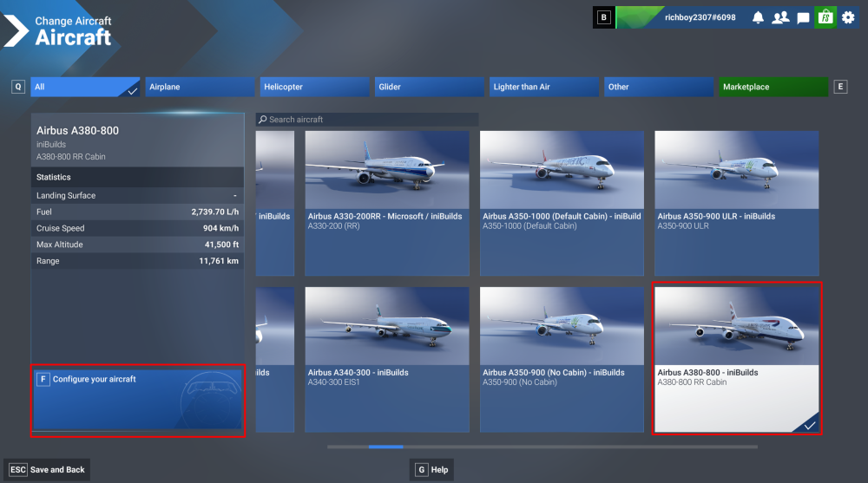Open the green Marketplace tab

pos(773,87)
